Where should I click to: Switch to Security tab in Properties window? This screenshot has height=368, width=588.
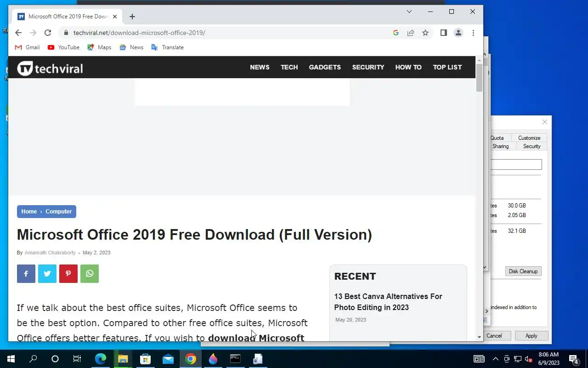pyautogui.click(x=531, y=146)
